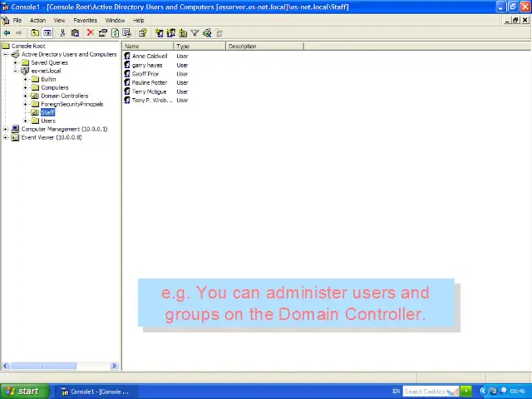This screenshot has height=399, width=532.
Task: Click the Search Desktop field in taskbar
Action: pos(424,391)
